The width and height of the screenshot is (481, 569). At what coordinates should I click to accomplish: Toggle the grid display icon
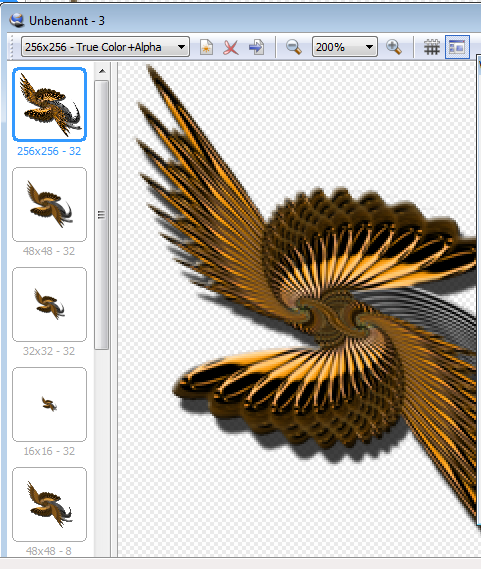[x=432, y=47]
